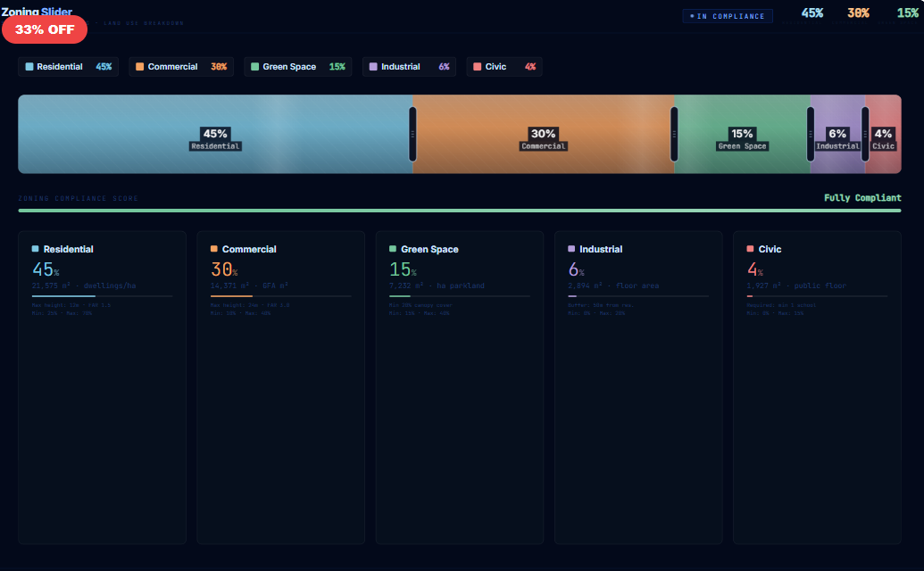Click the purple swatch in the Industrial legend chip
Image resolution: width=924 pixels, height=571 pixels.
[x=372, y=66]
